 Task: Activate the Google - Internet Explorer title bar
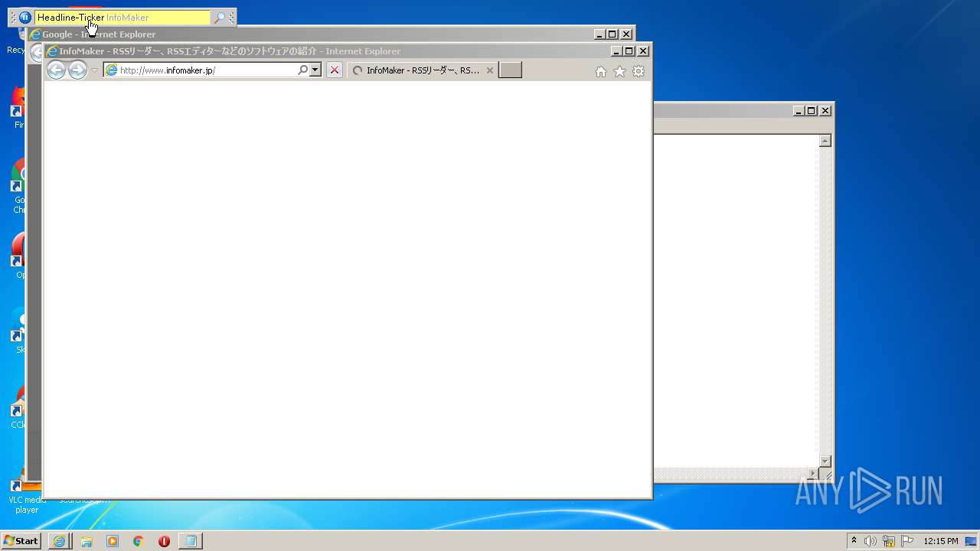(312, 34)
